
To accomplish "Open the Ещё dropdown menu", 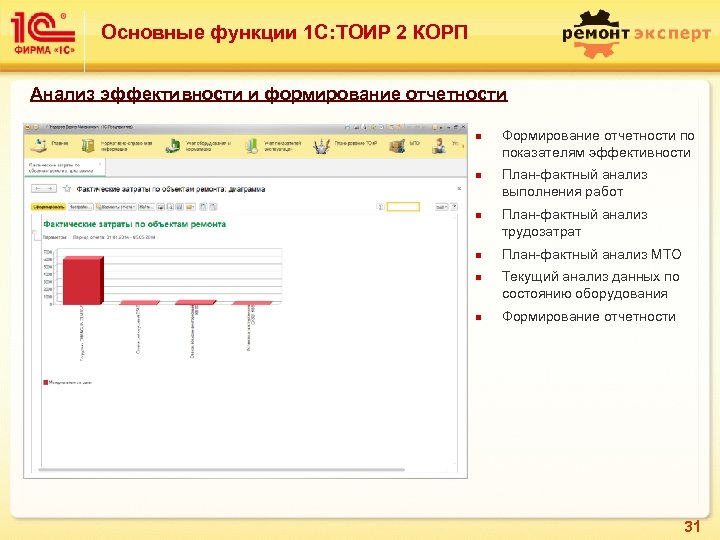I will pos(441,207).
